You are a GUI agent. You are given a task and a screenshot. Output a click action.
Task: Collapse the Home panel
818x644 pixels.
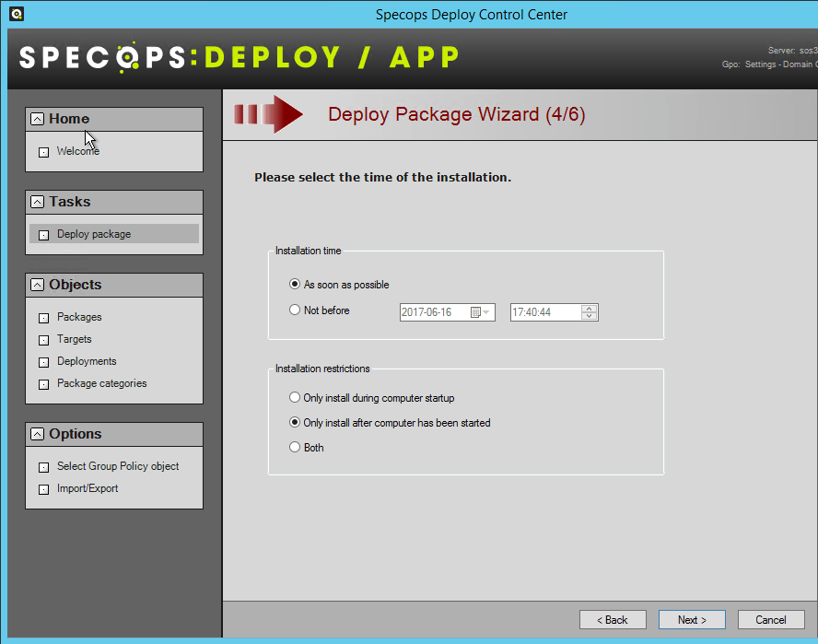pos(37,119)
